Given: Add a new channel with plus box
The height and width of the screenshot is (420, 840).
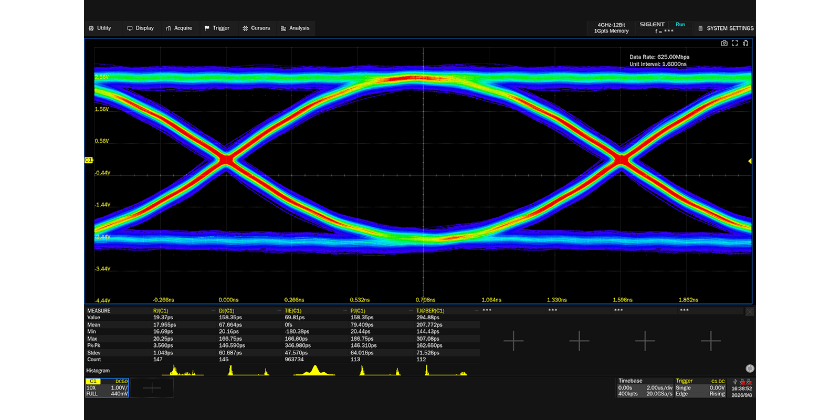Looking at the screenshot, I should [152, 388].
